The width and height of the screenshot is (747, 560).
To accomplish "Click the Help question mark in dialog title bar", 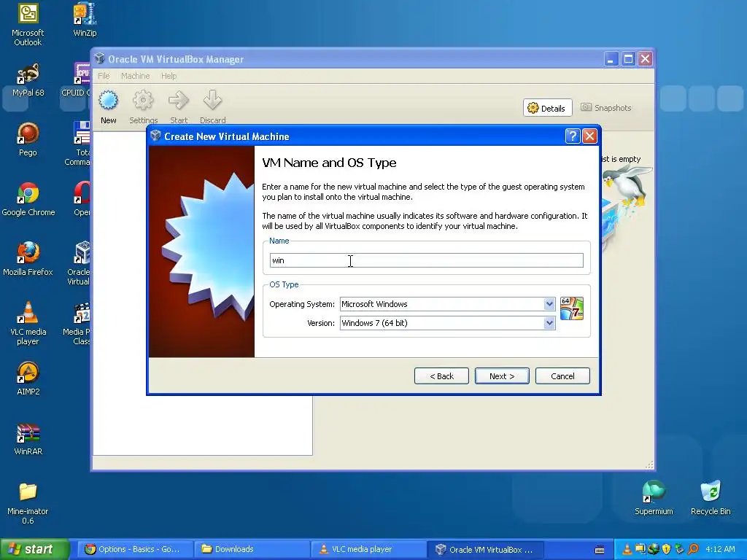I will pos(573,136).
